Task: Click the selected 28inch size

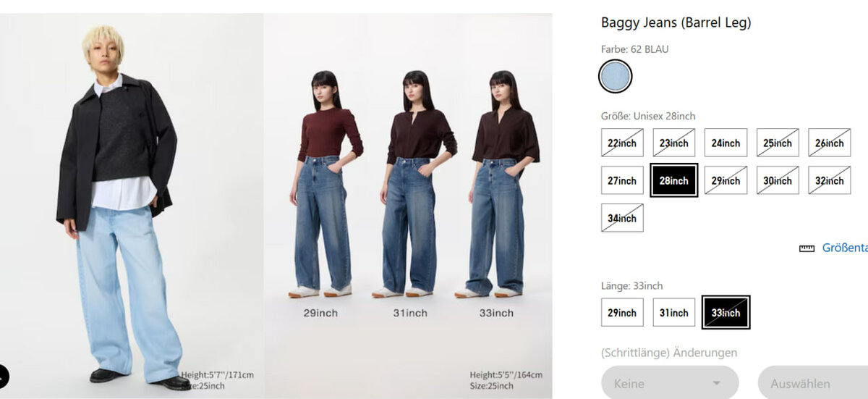Action: click(x=674, y=180)
